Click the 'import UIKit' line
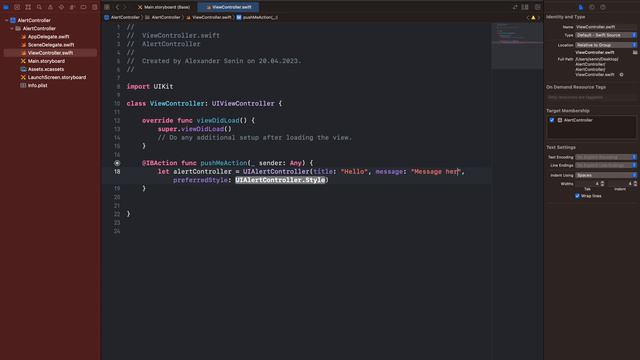The width and height of the screenshot is (640, 360). [x=150, y=87]
